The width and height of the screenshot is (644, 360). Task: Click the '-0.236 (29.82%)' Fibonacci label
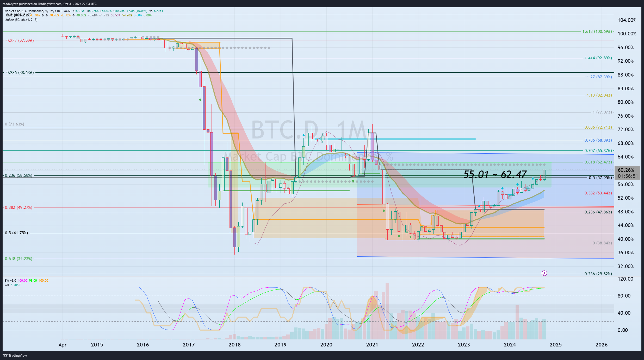(x=597, y=274)
